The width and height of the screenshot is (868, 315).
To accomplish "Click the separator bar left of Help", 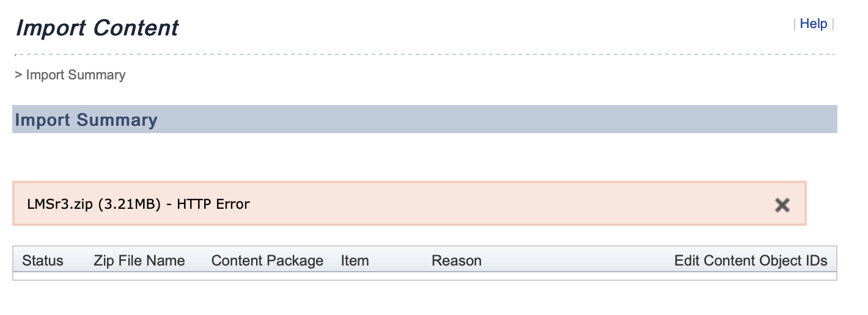I will click(794, 24).
